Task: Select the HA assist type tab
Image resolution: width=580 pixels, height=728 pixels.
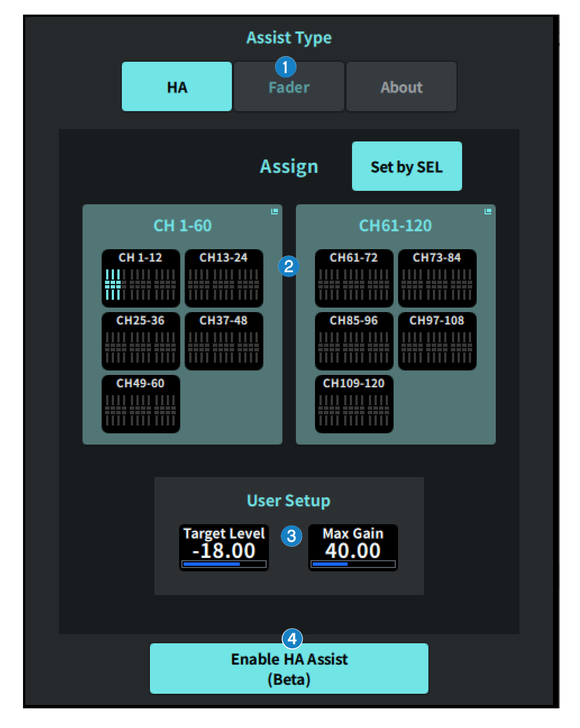Action: coord(176,87)
